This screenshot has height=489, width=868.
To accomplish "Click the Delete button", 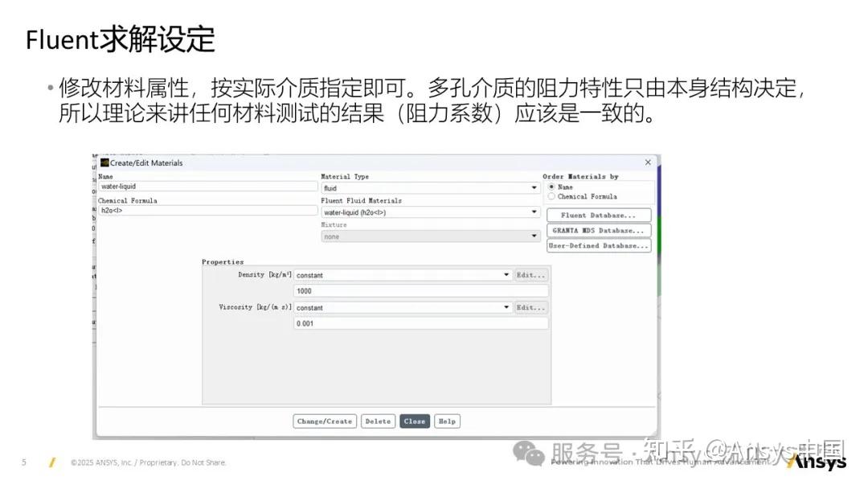I will coord(378,421).
